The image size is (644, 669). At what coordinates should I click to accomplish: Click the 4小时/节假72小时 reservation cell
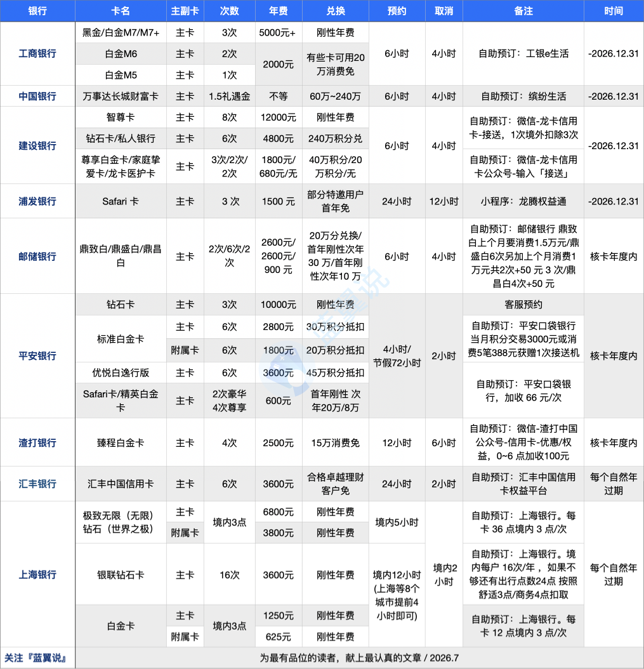pos(397,356)
